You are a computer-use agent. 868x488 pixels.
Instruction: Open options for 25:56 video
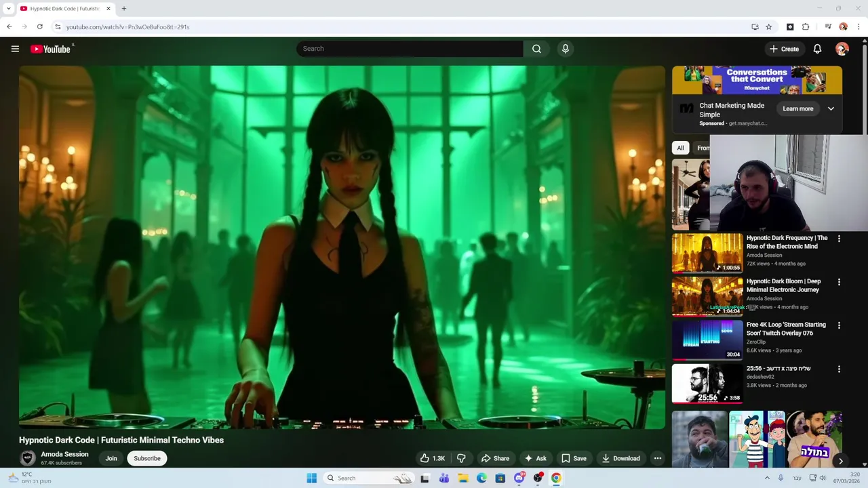(x=839, y=369)
